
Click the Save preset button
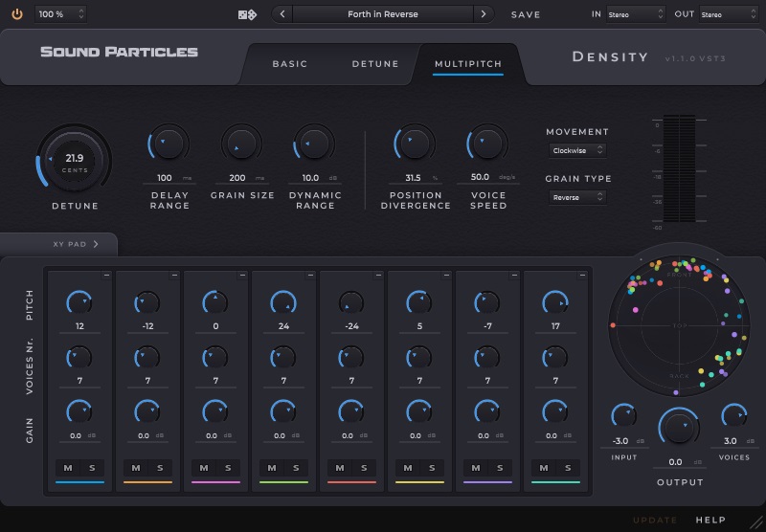(x=526, y=15)
